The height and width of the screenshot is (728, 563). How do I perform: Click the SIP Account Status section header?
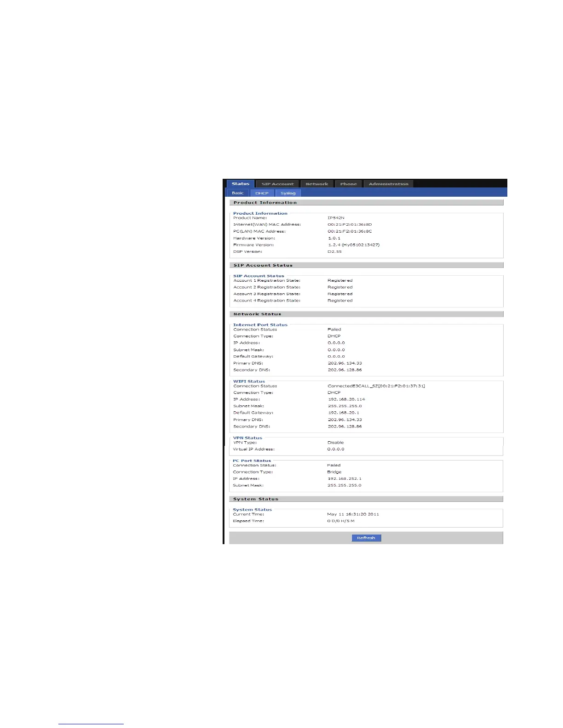(366, 265)
